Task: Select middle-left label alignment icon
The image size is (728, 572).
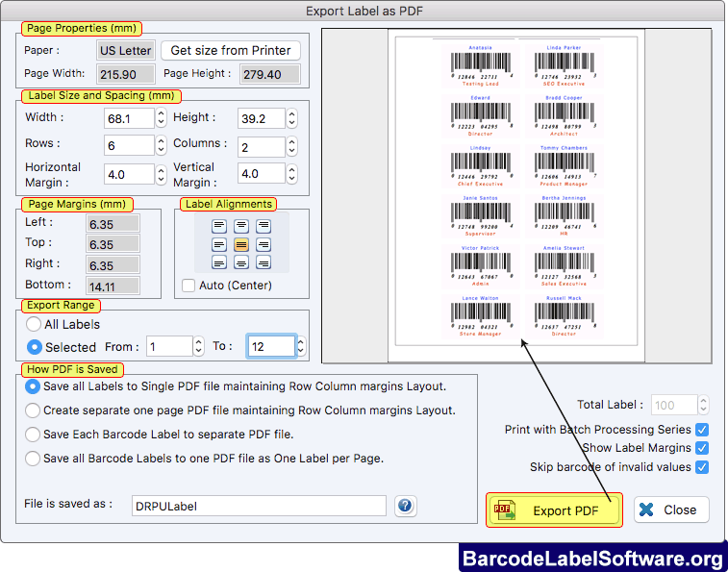Action: [219, 244]
